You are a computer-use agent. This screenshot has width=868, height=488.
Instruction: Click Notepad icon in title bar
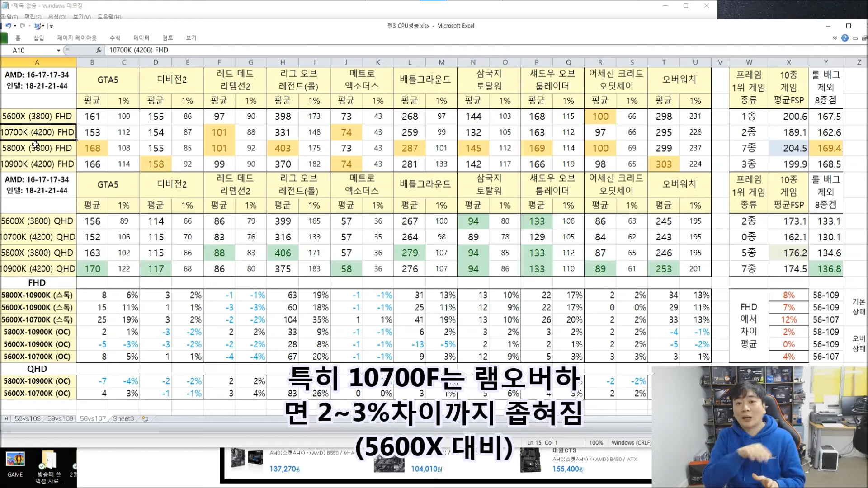5,6
